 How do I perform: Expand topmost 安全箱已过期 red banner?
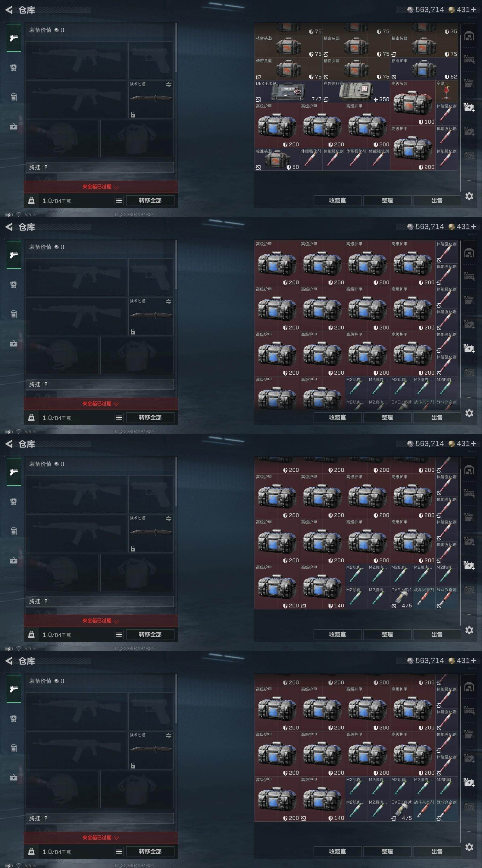click(x=101, y=187)
